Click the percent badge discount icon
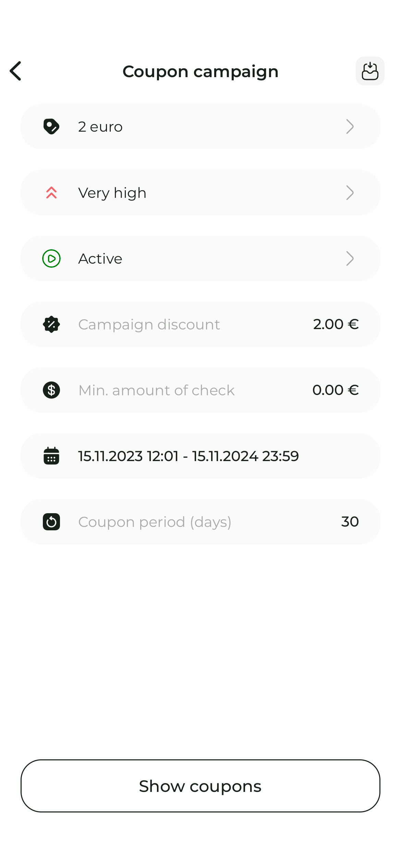 click(x=51, y=324)
